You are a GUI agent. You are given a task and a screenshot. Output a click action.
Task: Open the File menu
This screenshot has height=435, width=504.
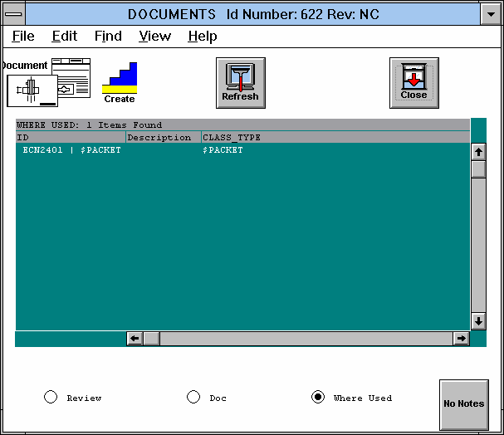click(23, 37)
